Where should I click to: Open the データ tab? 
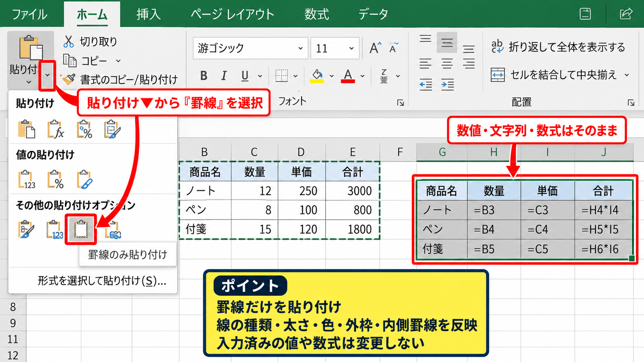(373, 14)
